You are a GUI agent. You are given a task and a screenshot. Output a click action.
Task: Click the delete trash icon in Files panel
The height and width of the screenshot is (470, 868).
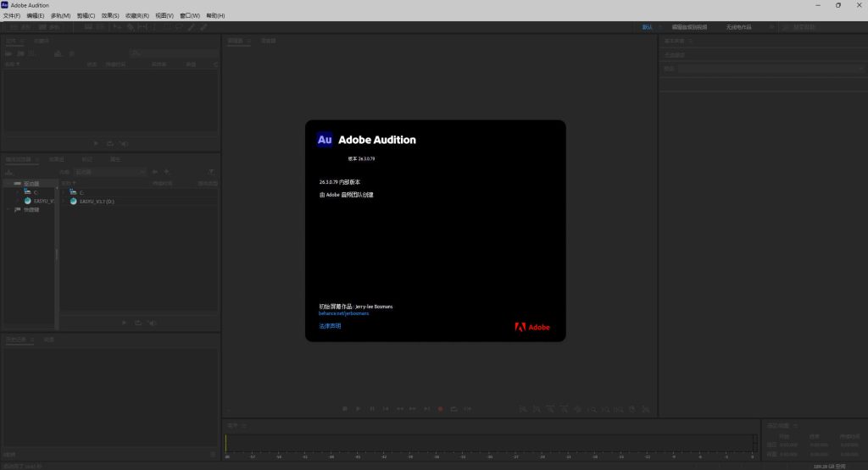point(71,53)
